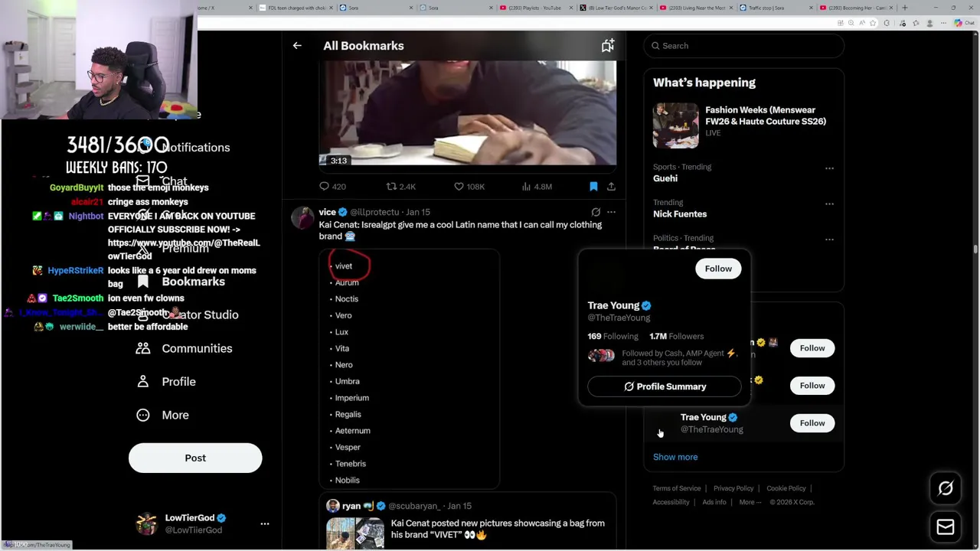Click the More circle icon
Screen dimensions: 980x551
(143, 415)
